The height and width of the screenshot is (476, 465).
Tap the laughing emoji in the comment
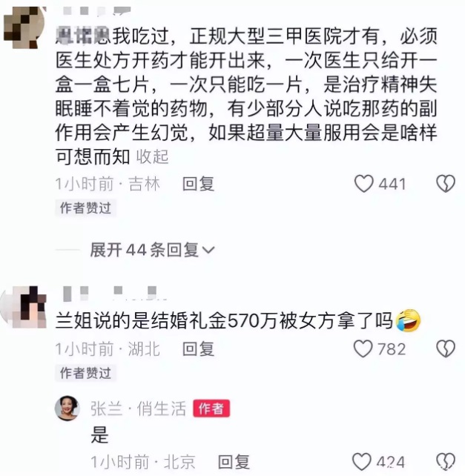point(408,320)
